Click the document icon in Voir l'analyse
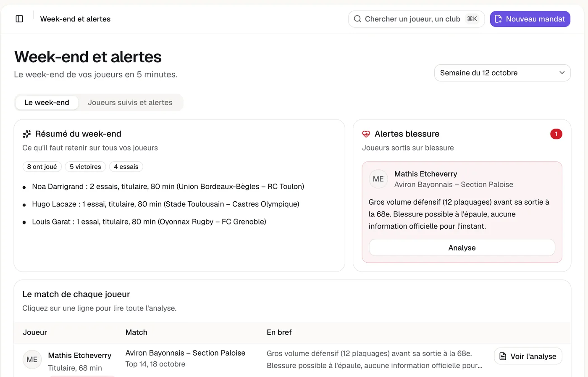The height and width of the screenshot is (377, 588). pyautogui.click(x=503, y=356)
